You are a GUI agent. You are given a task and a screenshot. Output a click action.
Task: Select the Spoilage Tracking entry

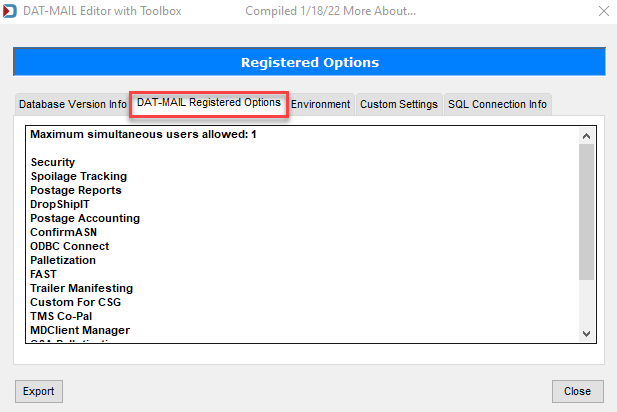(79, 176)
